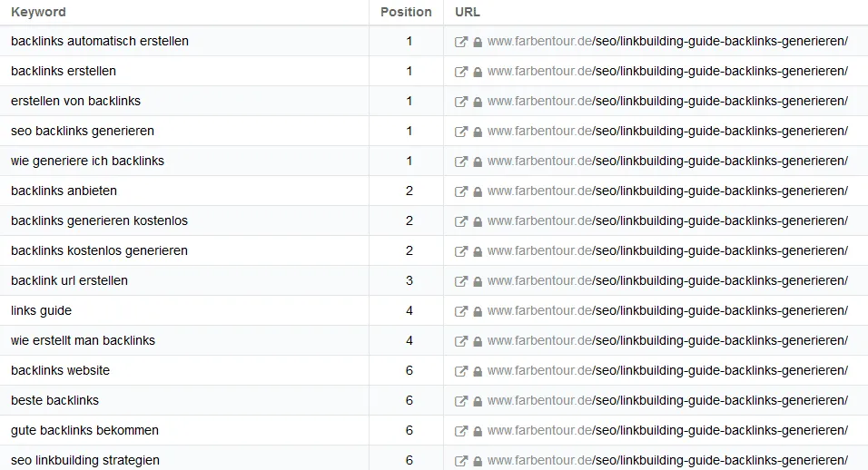Click the URL column header

pos(468,12)
